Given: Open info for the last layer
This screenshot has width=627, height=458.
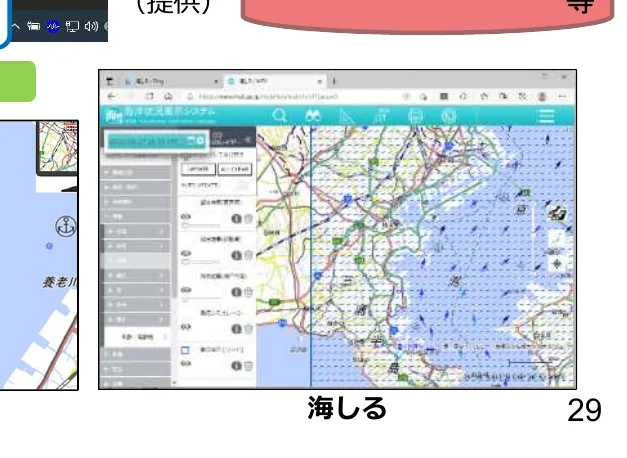Looking at the screenshot, I should tap(236, 366).
